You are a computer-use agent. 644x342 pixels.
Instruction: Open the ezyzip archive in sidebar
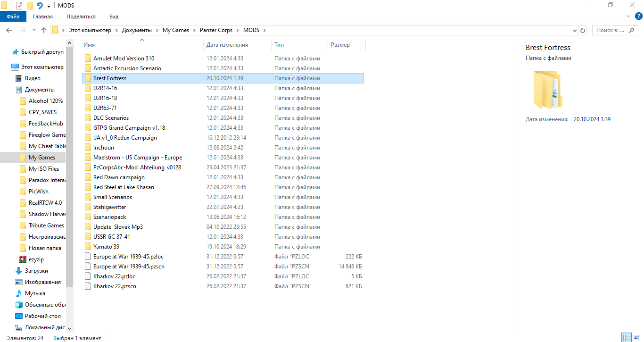36,259
